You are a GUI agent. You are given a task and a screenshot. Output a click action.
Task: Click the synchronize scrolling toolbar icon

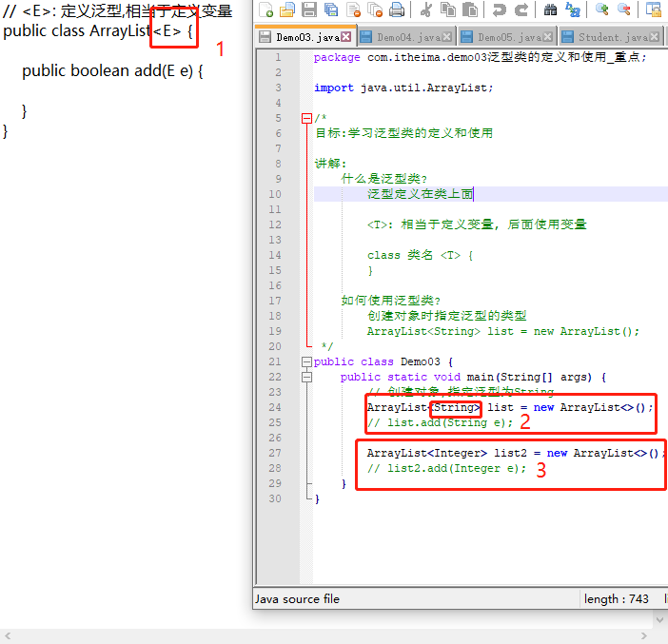click(654, 10)
